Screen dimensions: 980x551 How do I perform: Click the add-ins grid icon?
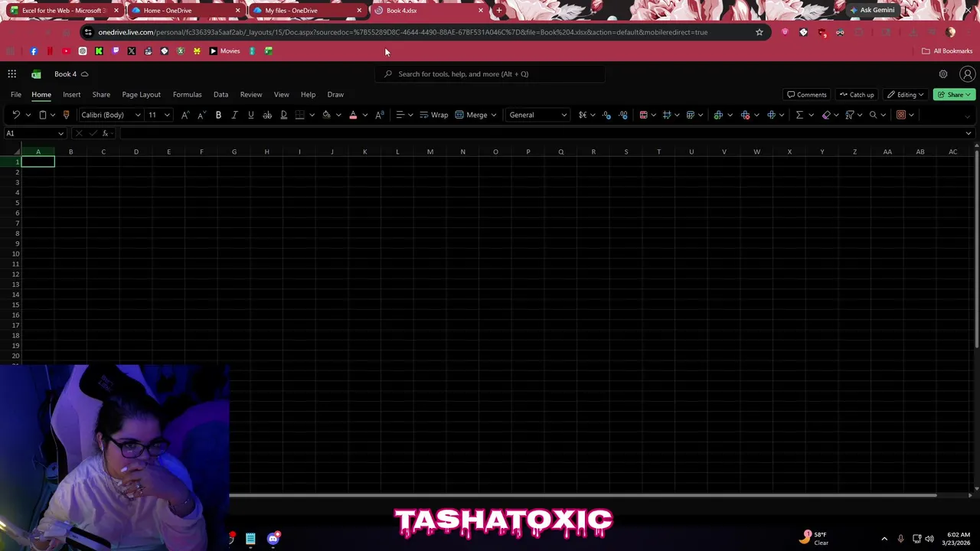[901, 115]
